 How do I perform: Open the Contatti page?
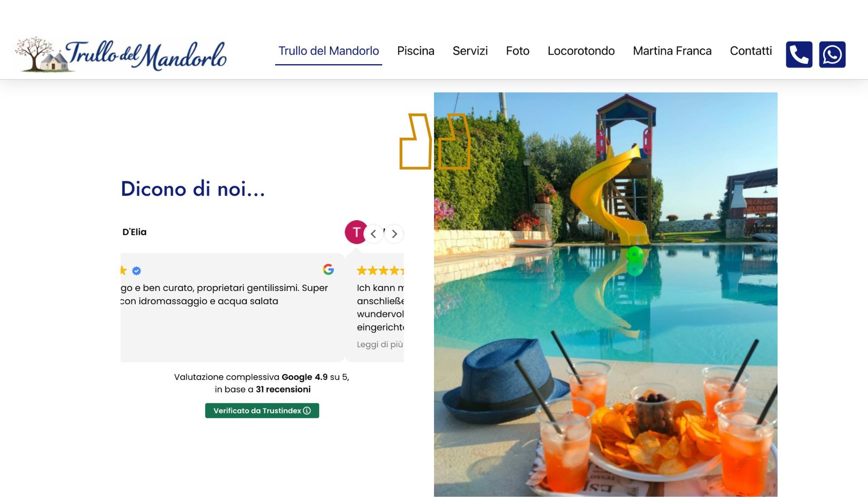[x=751, y=51]
